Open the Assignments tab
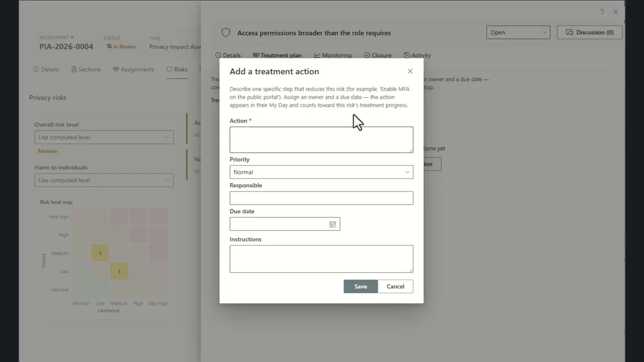644x362 pixels. tap(133, 69)
